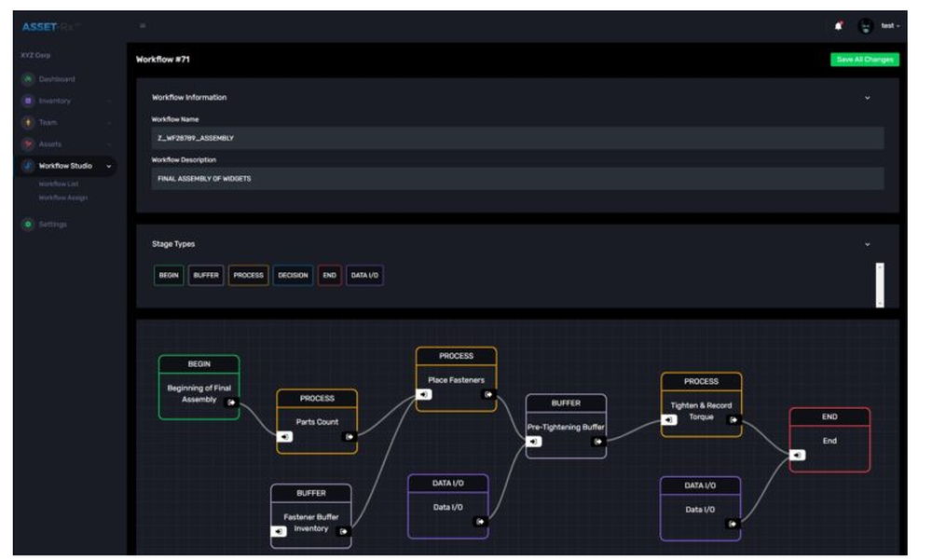
Task: Click the Stage Types panel scrollbar
Action: tap(880, 285)
